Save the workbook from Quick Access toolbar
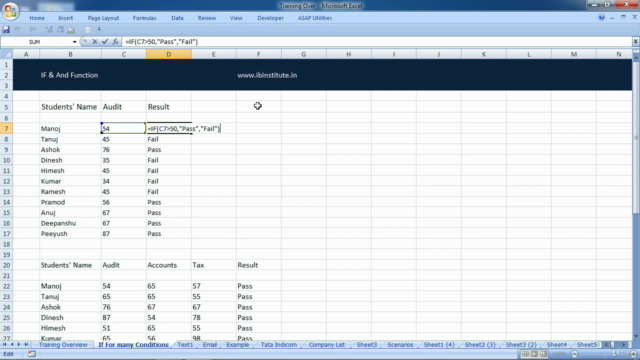640x360 pixels. tap(6, 29)
